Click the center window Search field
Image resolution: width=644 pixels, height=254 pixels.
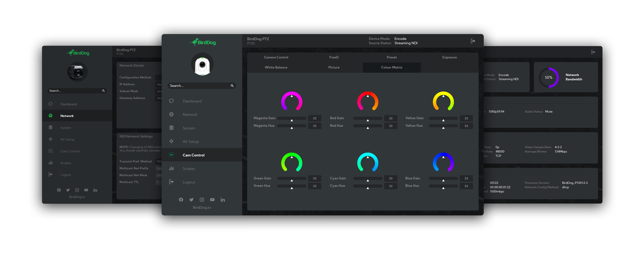(202, 86)
